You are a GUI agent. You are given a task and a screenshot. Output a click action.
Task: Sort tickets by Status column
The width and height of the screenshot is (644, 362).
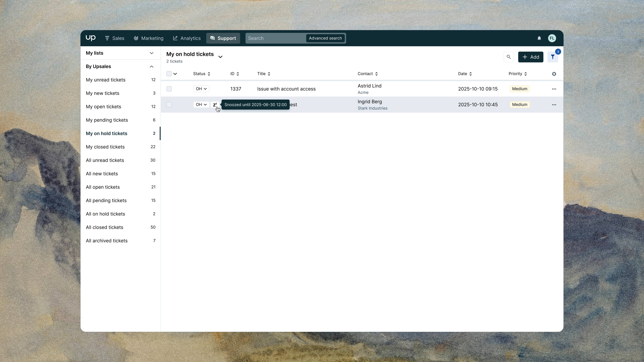click(x=202, y=74)
